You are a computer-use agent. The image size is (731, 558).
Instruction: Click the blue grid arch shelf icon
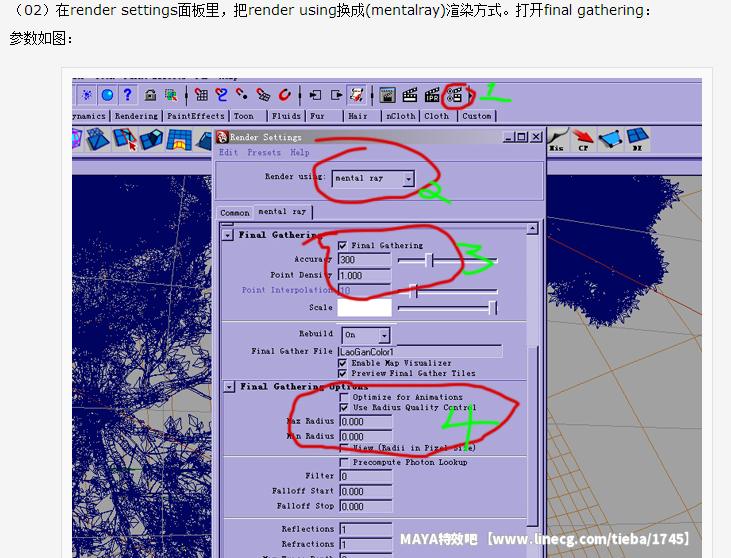click(x=179, y=139)
